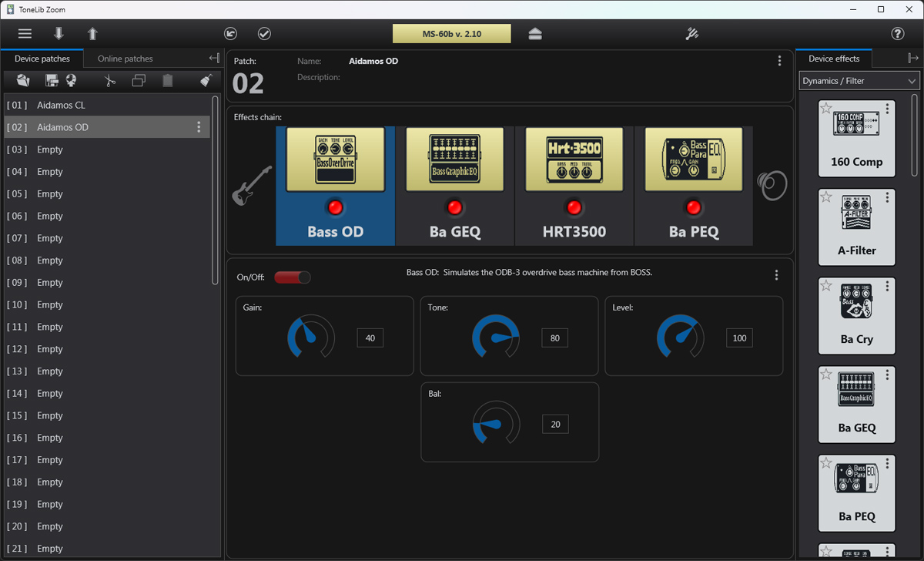Open three-dot menu on Ba GEQ effect card

[x=887, y=376]
